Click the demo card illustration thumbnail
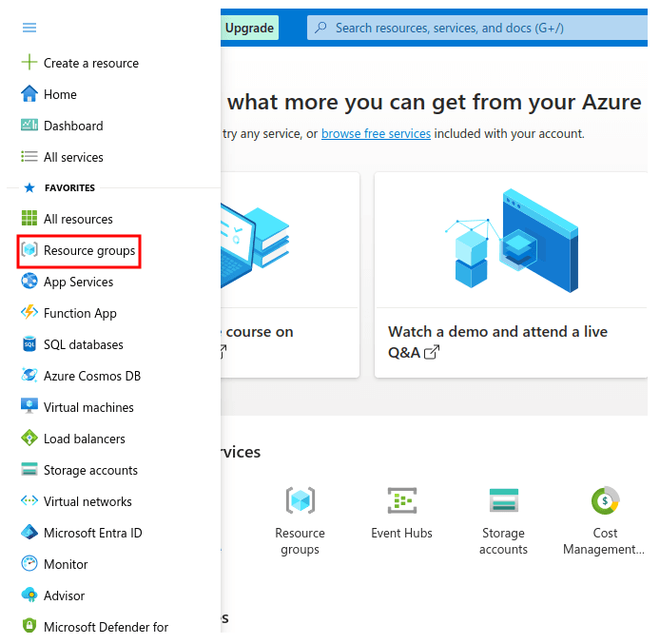 click(x=511, y=241)
